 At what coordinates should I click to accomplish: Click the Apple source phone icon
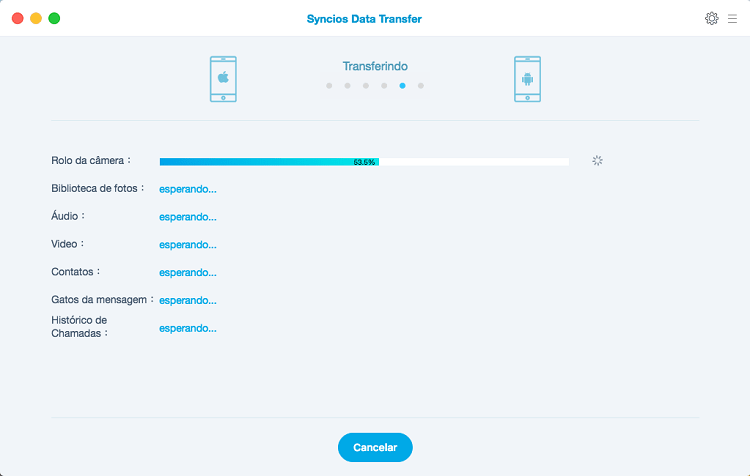coord(223,79)
